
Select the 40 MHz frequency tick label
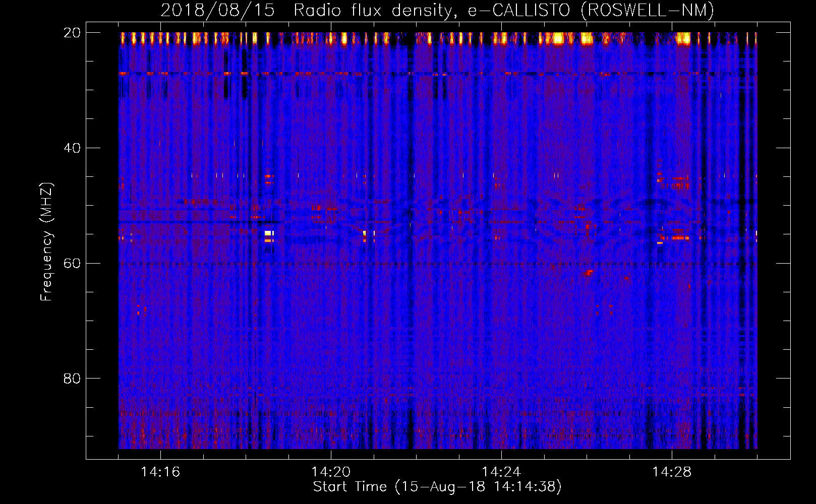coord(72,148)
